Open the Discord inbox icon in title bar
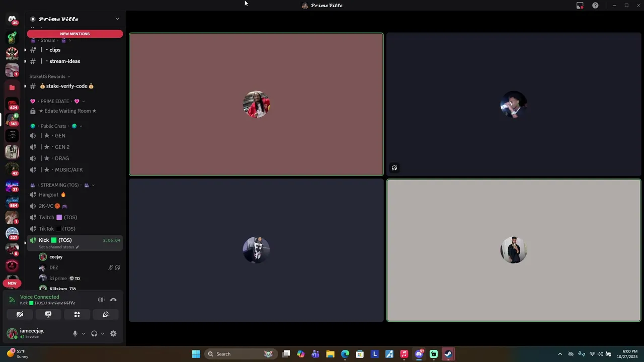Screen dimensions: 644x362 pyautogui.click(x=580, y=6)
